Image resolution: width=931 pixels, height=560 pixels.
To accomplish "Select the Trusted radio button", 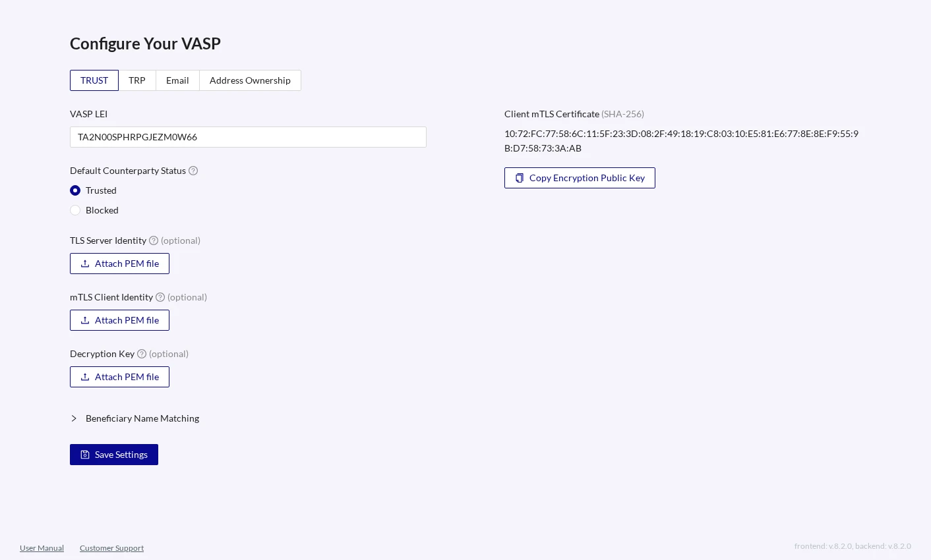I will pos(75,190).
